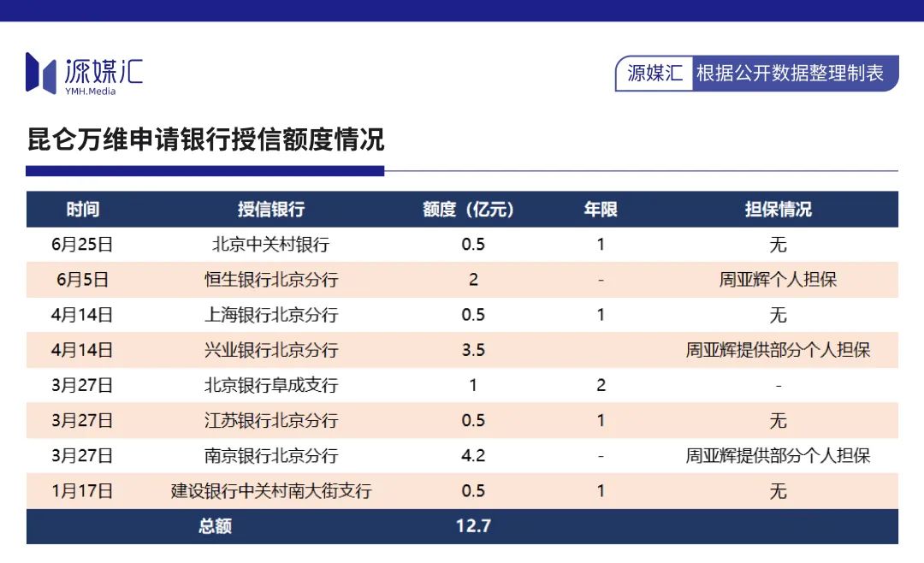Screen dimensions: 924x563
Task: Select the cell 恒生银行北京分行
Action: point(271,280)
